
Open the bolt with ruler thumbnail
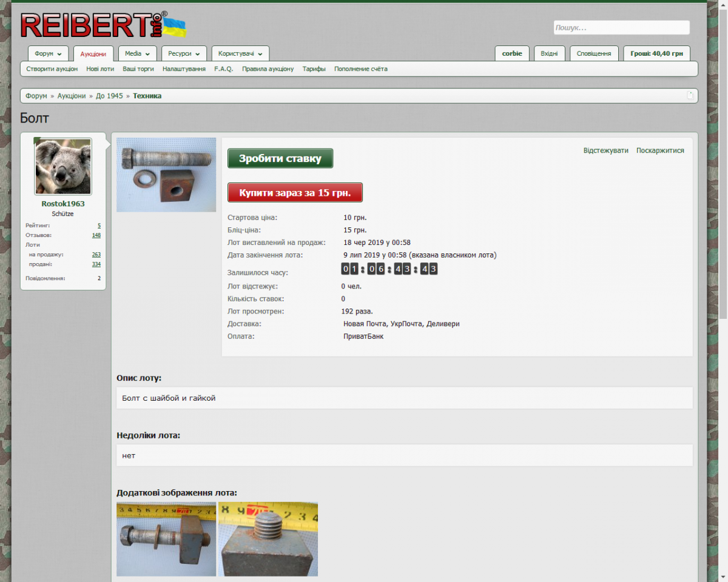(x=166, y=539)
